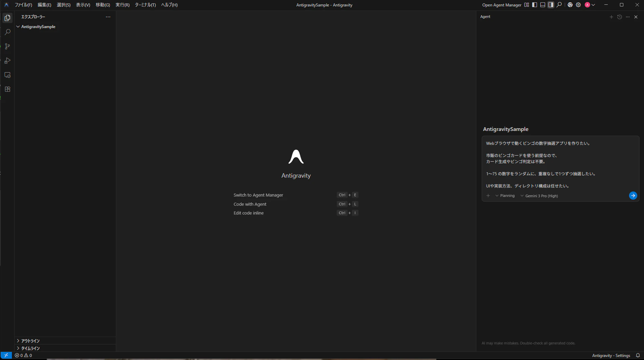Start a new Agent conversation with plus icon
The image size is (644, 360).
pyautogui.click(x=611, y=17)
